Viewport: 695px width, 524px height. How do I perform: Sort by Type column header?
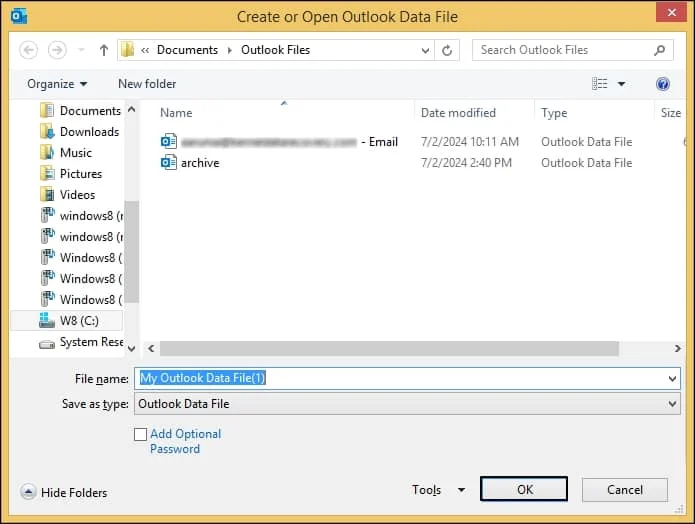[554, 113]
